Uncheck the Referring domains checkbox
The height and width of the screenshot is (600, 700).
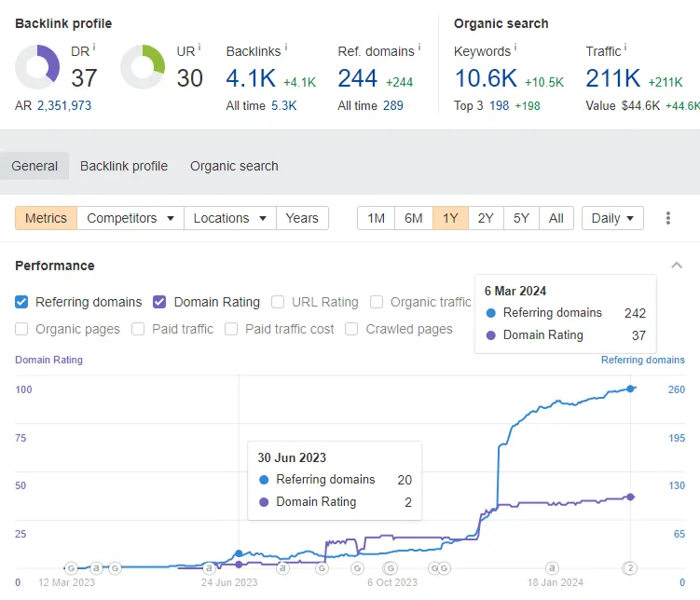[x=21, y=302]
